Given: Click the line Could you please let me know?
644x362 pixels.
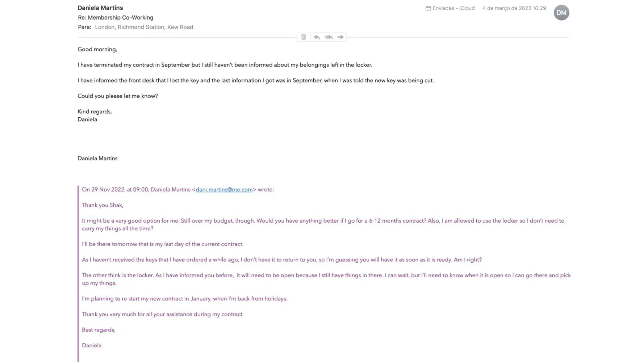Looking at the screenshot, I should 118,96.
